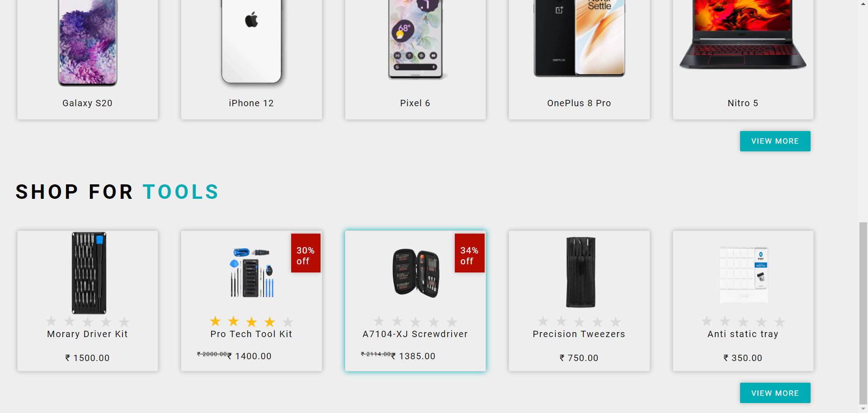Unselect the fourth star on Pro Tech Tool Kit
Screen dimensions: 868x413
coord(269,321)
